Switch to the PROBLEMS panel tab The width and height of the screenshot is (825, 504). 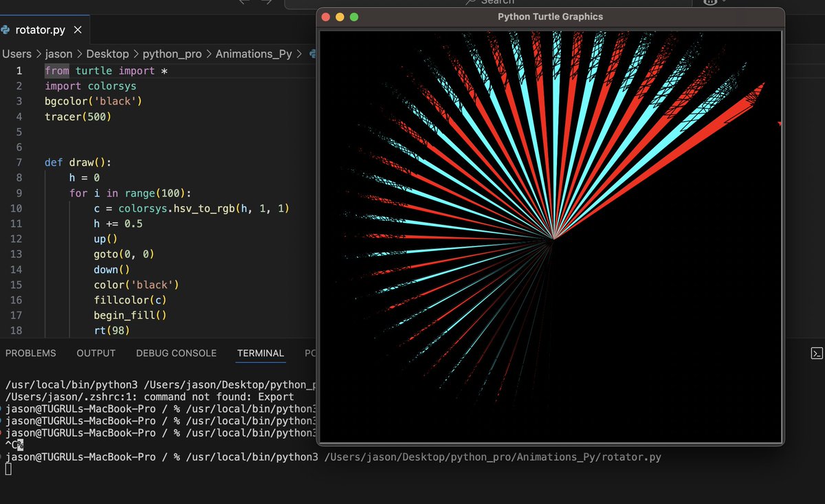point(30,353)
